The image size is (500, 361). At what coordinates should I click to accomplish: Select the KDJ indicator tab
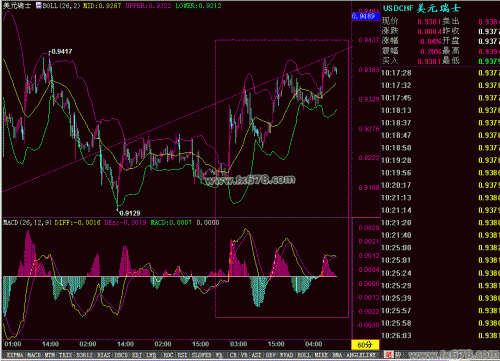coord(137,355)
